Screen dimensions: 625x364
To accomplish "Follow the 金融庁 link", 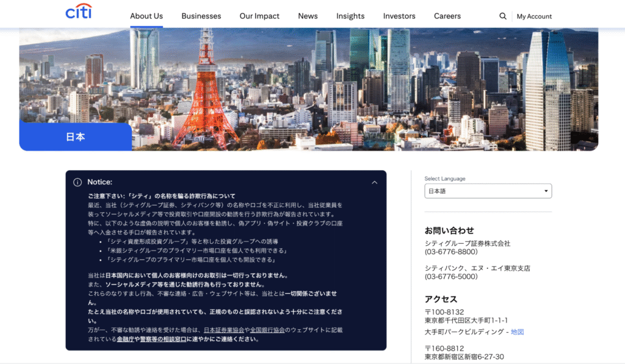I will click(125, 339).
